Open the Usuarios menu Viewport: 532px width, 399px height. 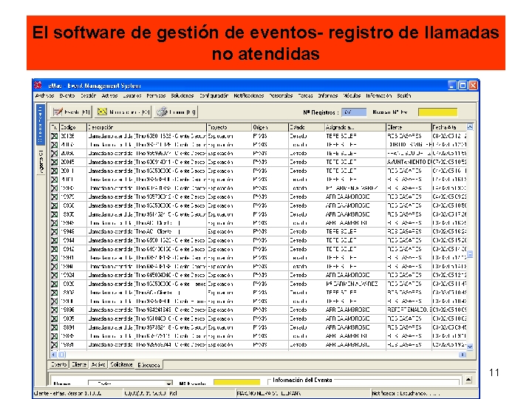132,95
